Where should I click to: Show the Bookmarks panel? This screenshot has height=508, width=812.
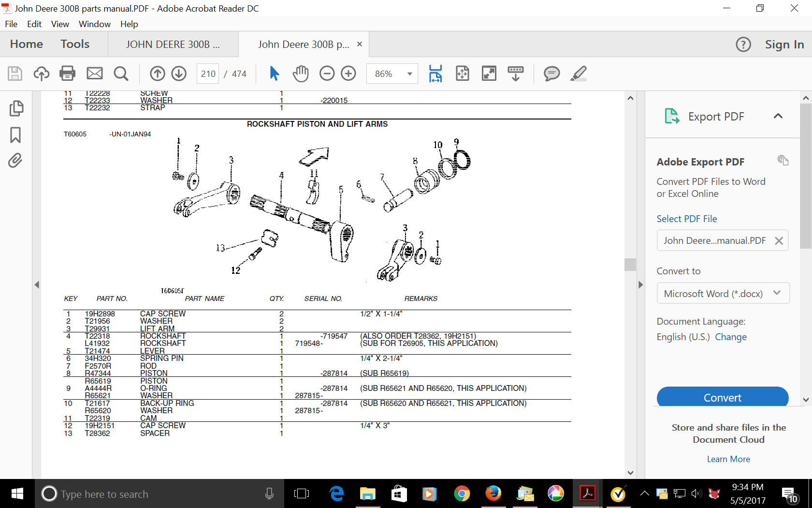click(15, 135)
